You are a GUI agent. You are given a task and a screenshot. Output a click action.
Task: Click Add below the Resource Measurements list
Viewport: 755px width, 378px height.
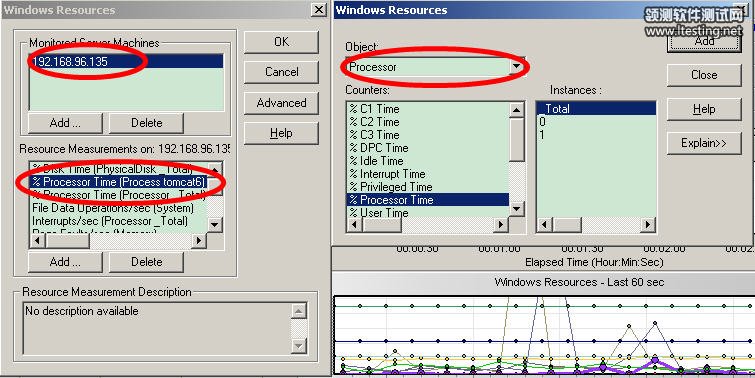pos(65,262)
